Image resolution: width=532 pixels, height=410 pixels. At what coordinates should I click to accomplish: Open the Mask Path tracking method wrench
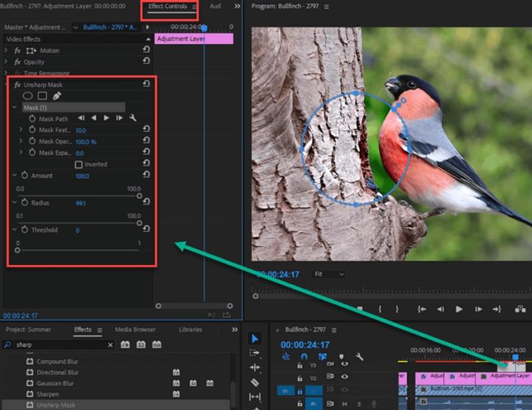click(x=134, y=118)
